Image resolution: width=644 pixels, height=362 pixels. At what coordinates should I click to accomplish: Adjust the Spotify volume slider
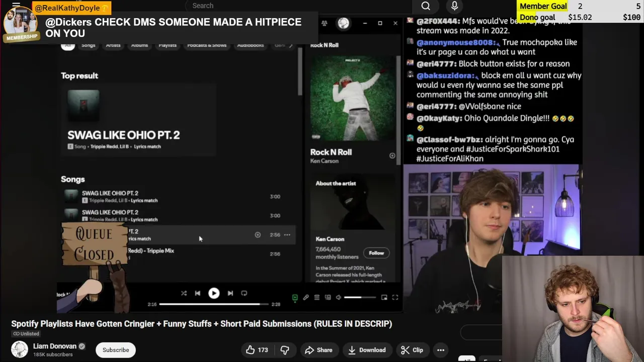360,298
